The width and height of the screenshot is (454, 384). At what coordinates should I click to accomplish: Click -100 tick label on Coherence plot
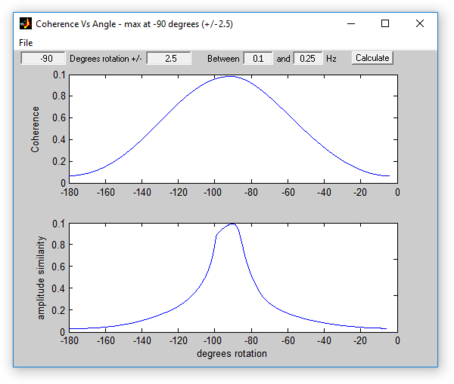(x=212, y=193)
